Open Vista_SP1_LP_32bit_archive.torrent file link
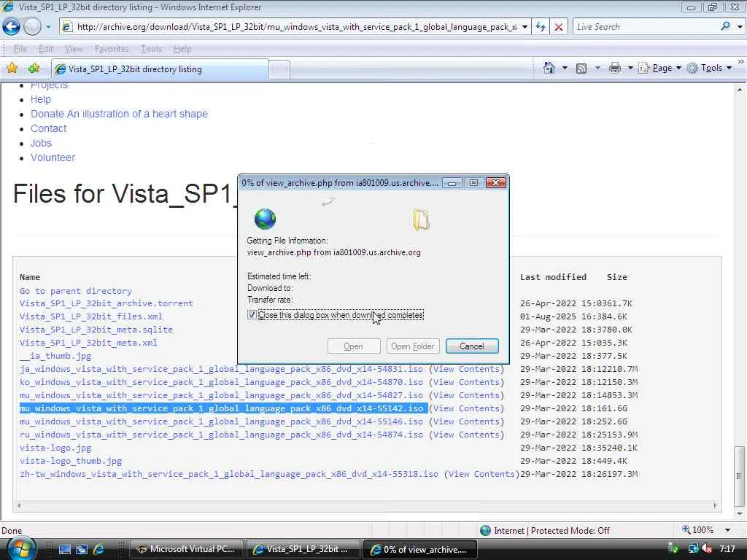747x560 pixels. click(107, 303)
